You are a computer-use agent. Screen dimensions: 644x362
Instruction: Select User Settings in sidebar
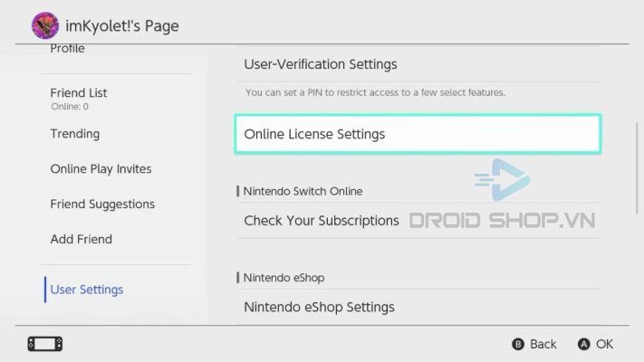pos(87,290)
